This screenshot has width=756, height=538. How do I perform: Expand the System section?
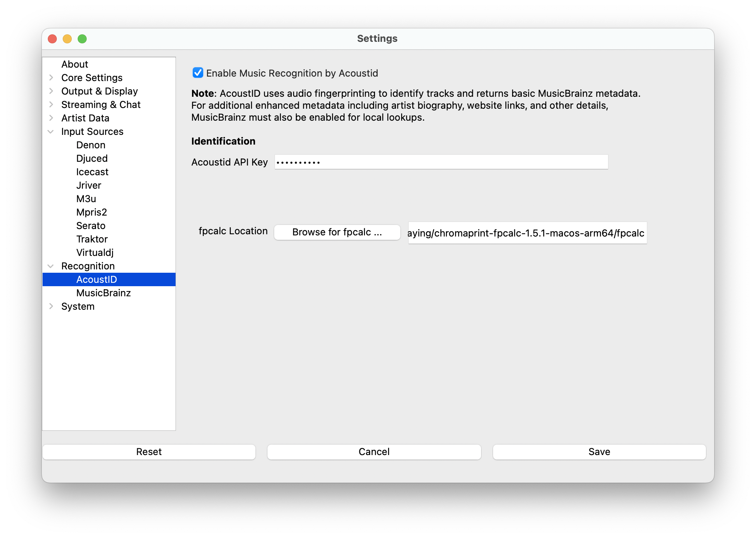(51, 306)
